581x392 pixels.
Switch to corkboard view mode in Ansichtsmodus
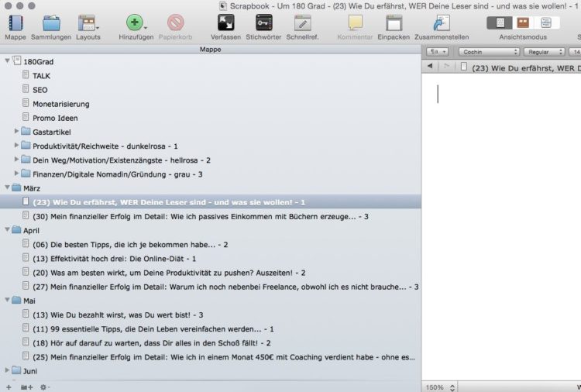pos(523,23)
